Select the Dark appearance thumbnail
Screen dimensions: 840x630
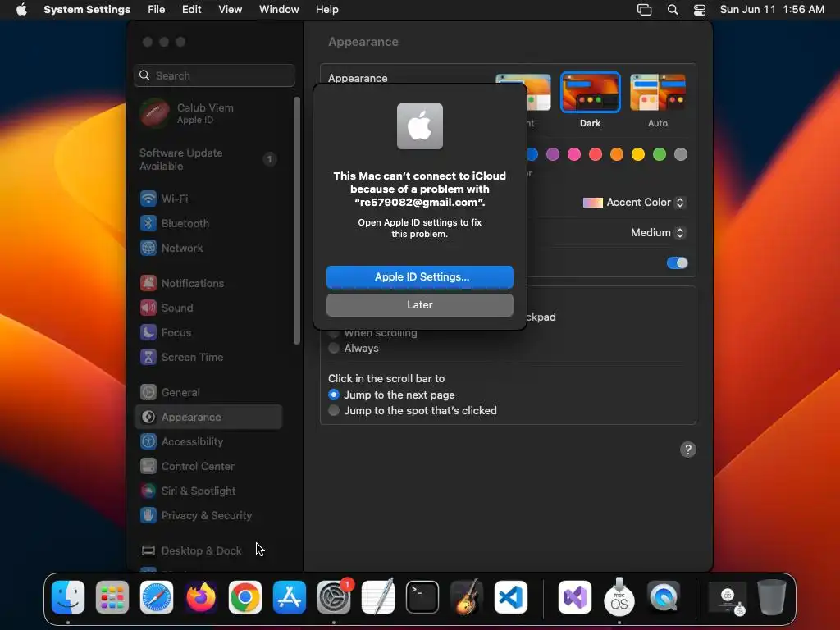(590, 93)
